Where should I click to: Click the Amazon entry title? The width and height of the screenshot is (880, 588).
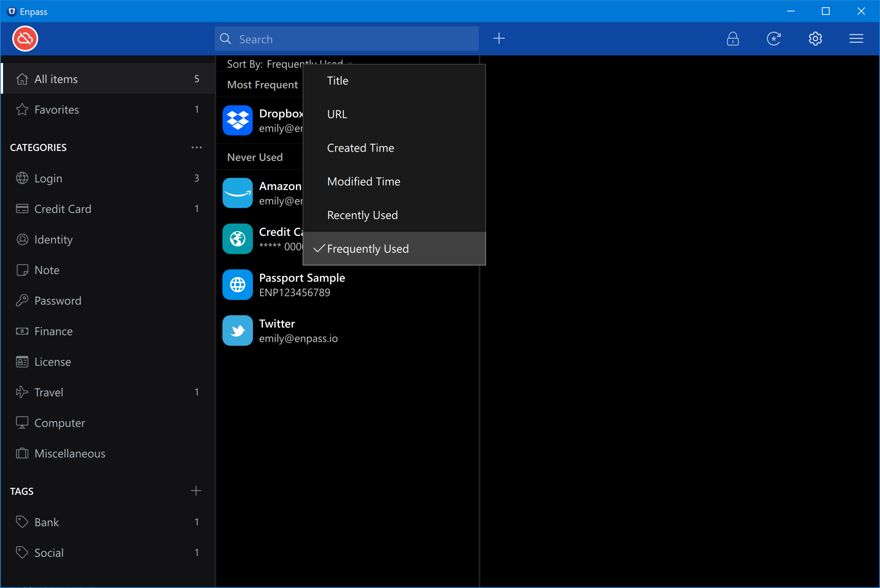(280, 186)
